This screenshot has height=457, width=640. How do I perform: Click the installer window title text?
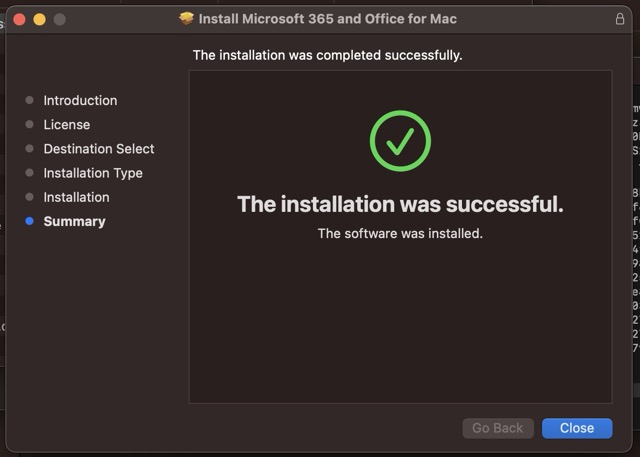[x=327, y=19]
